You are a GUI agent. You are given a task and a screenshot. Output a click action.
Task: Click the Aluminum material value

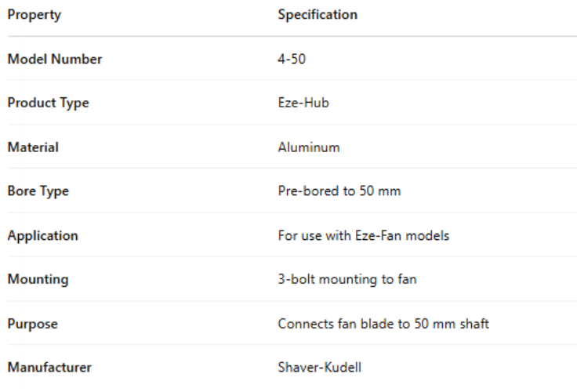[x=309, y=147]
